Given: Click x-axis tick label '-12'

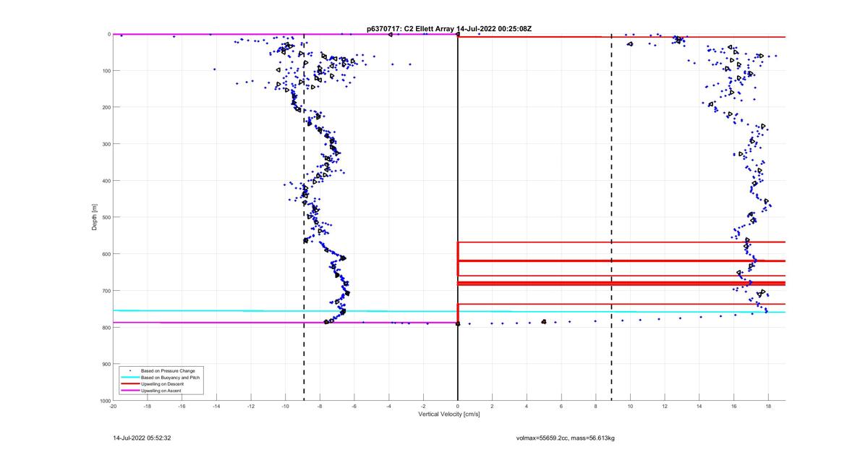Looking at the screenshot, I should 251,406.
